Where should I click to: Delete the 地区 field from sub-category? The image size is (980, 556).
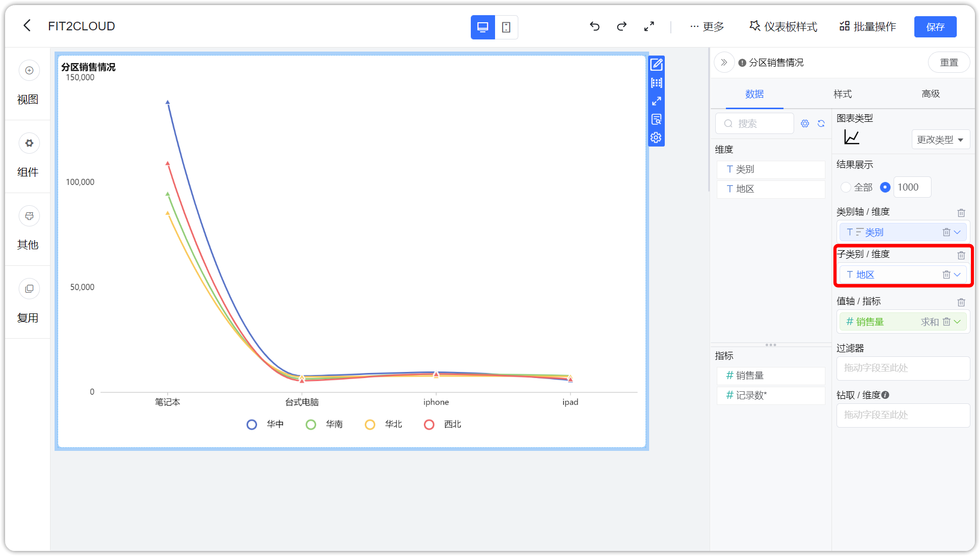point(946,275)
